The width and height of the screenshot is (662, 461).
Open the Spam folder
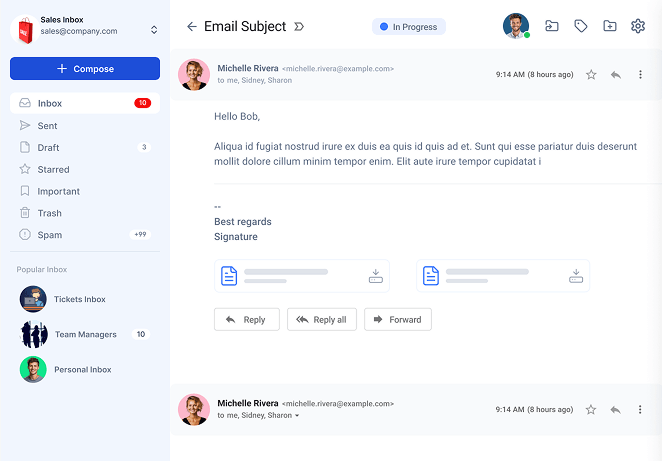pos(50,235)
